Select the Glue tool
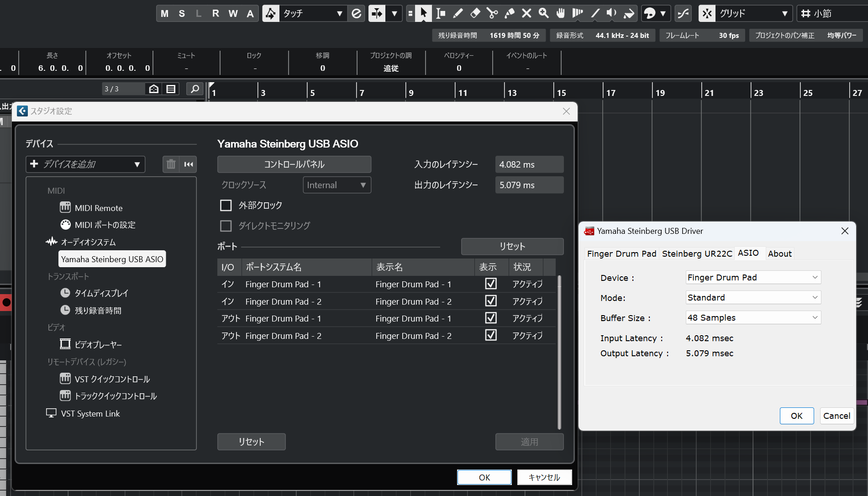868x496 pixels. 509,13
